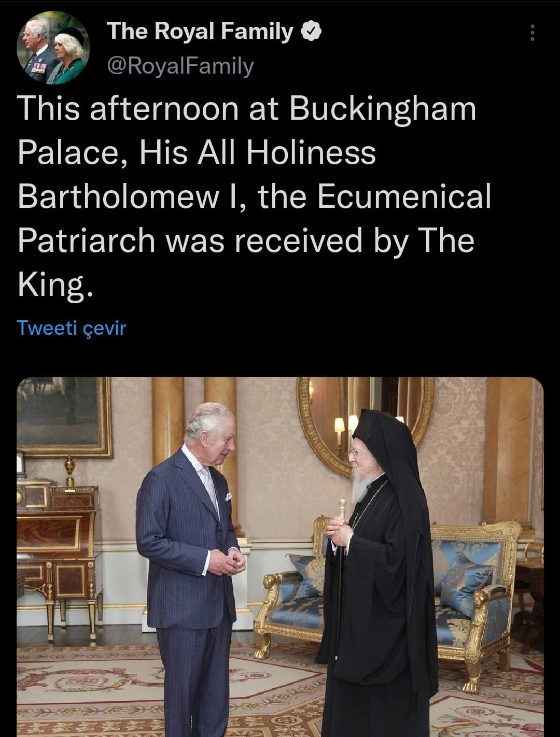
Task: Click 'Buckingham' in the tweet text
Action: [383, 108]
